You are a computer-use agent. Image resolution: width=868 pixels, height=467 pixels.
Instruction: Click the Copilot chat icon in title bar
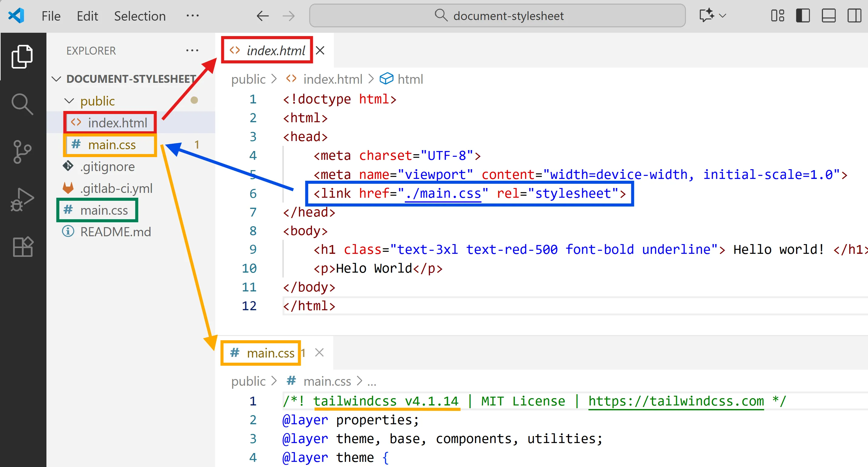point(706,15)
